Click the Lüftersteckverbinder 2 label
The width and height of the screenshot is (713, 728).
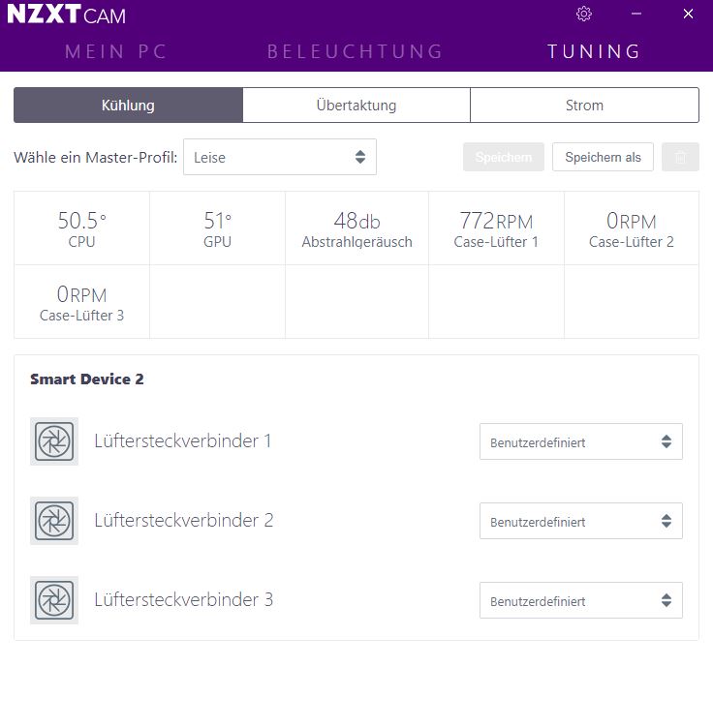point(184,521)
